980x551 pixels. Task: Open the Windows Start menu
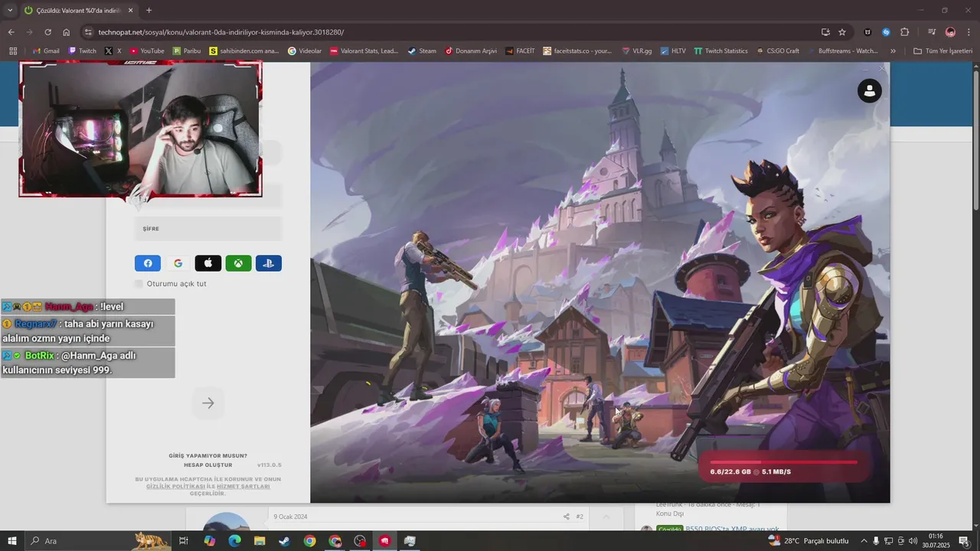tap(12, 541)
